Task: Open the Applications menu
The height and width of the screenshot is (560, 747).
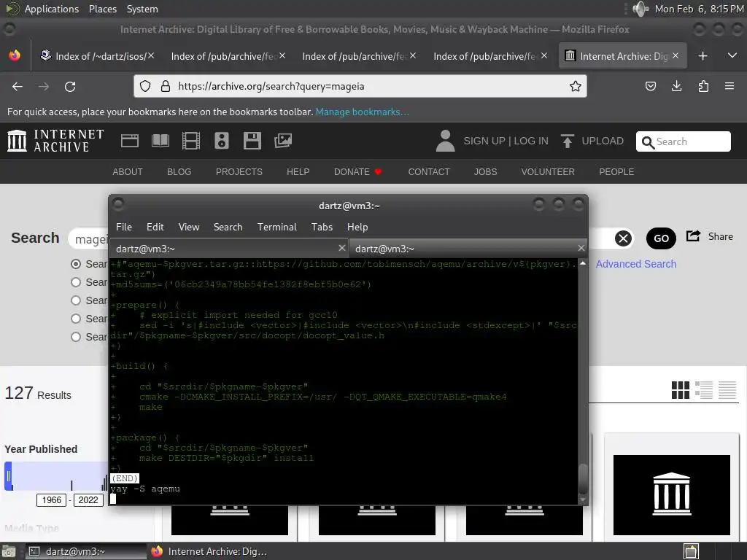Action: (x=52, y=9)
